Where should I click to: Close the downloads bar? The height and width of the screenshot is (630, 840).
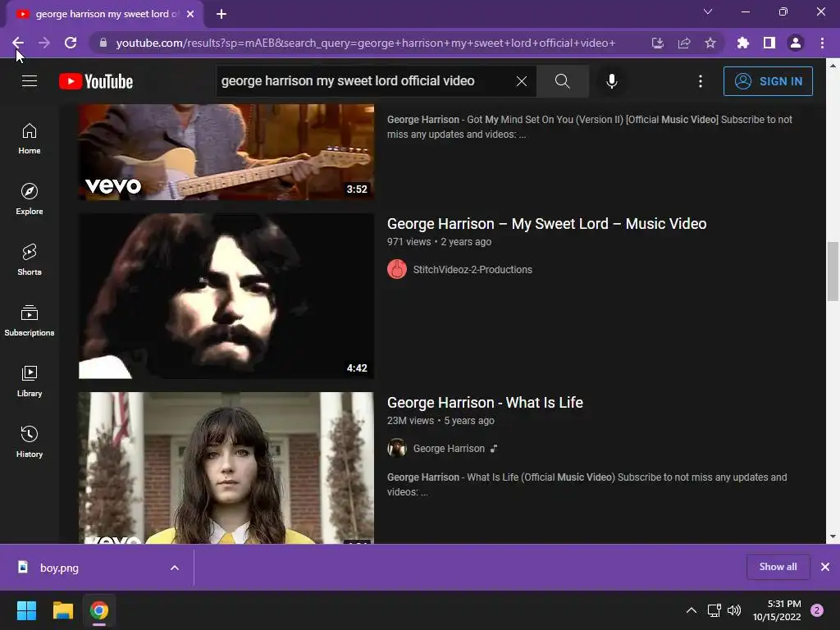tap(825, 567)
